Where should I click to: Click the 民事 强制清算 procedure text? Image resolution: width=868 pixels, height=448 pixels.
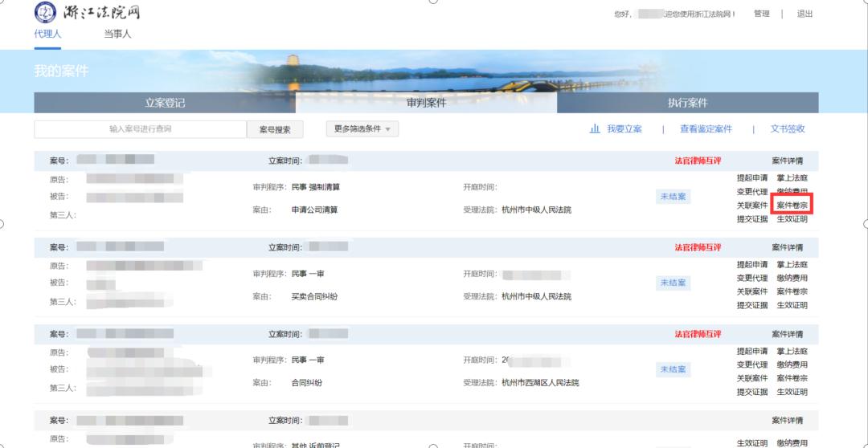[316, 187]
